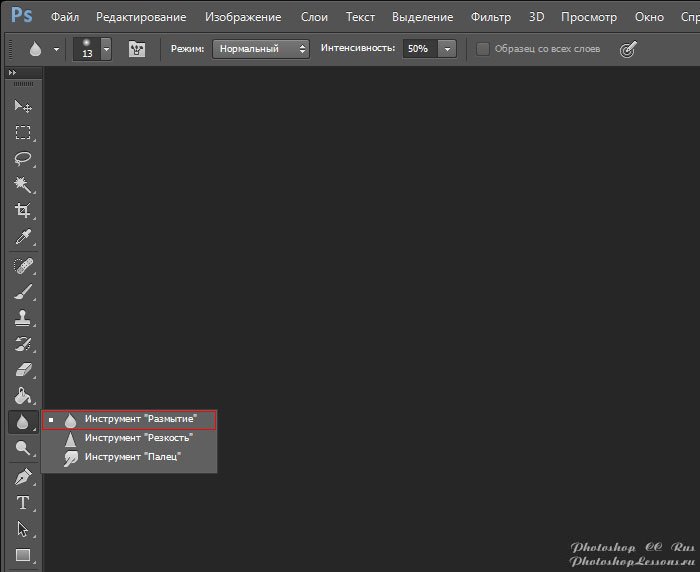Enable "Образец со всех слоев" checkbox

(x=484, y=49)
